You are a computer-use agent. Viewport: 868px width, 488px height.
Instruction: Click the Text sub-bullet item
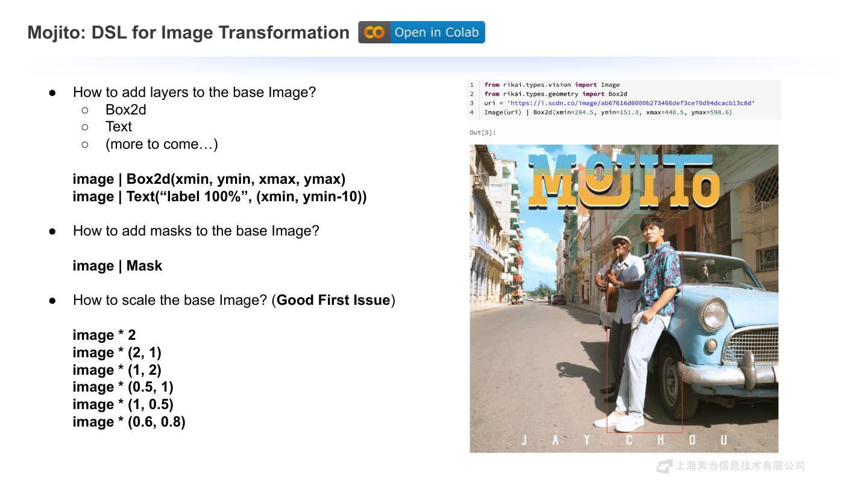(x=118, y=127)
